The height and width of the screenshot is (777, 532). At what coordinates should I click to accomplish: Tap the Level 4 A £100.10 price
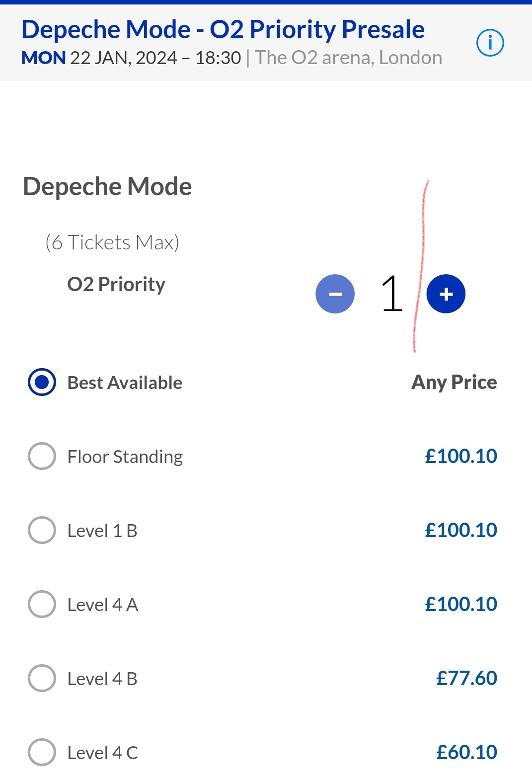(x=460, y=604)
